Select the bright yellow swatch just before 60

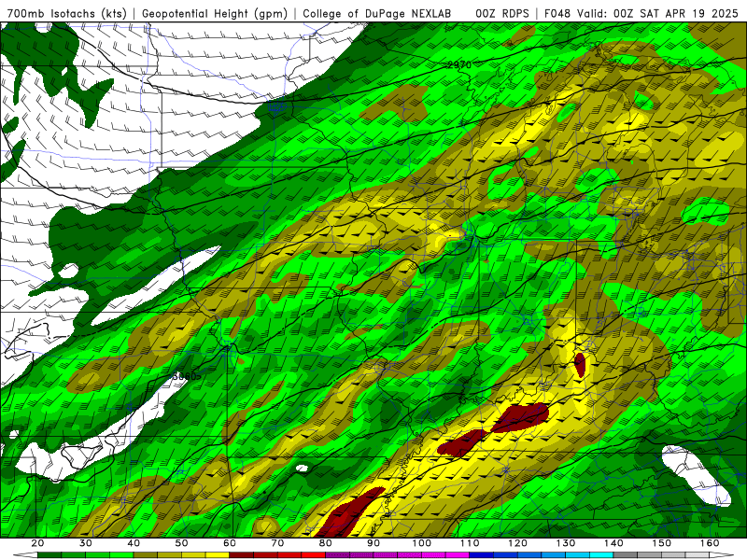click(x=218, y=555)
